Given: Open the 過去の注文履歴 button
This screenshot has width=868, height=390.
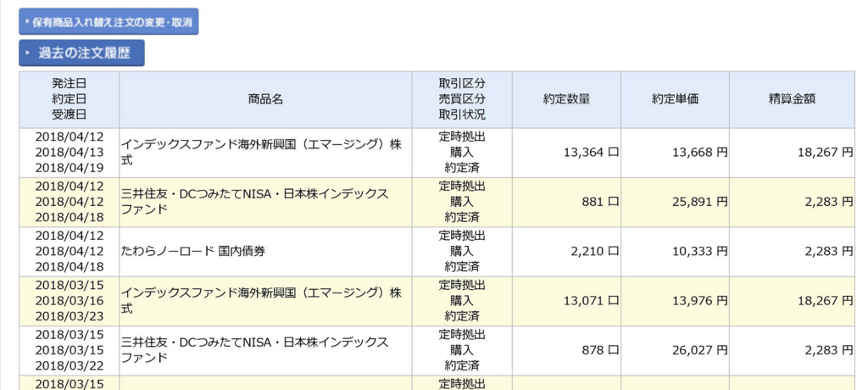Looking at the screenshot, I should coord(82,53).
